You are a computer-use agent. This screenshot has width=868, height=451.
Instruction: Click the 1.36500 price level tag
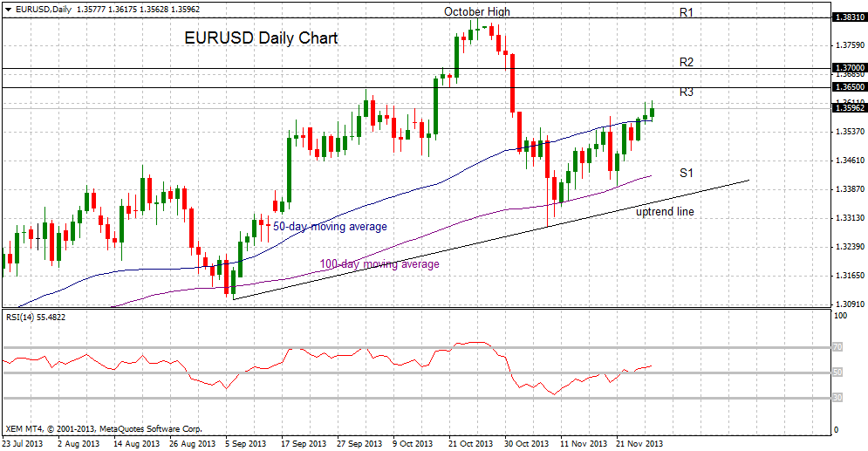pos(849,87)
